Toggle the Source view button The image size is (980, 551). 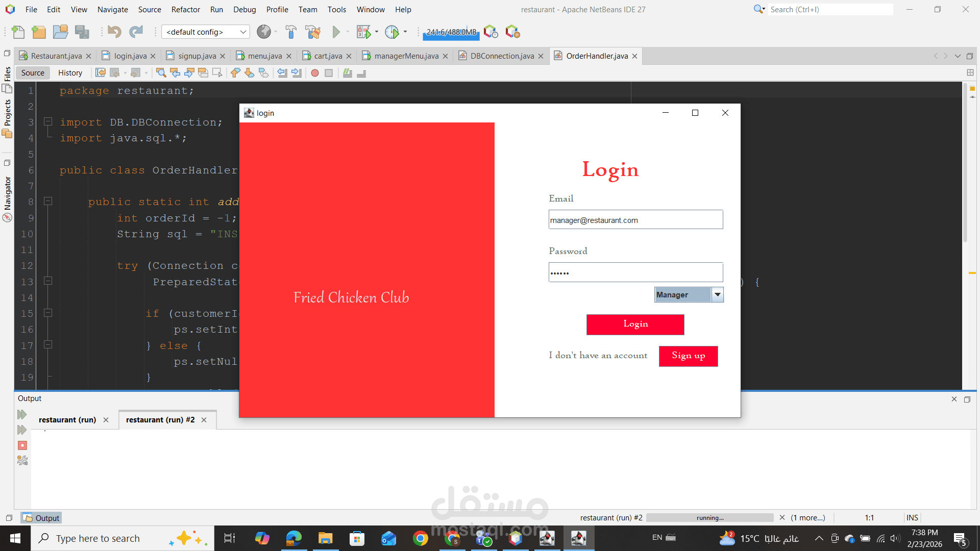33,73
